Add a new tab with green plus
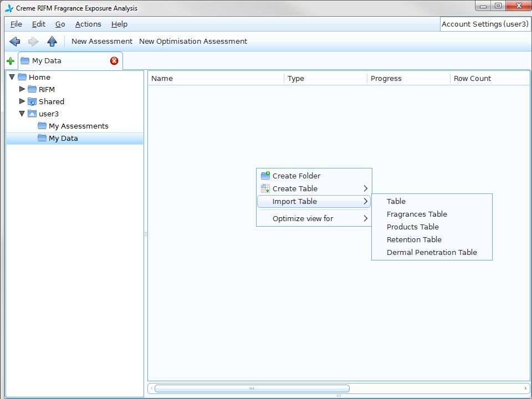Image resolution: width=532 pixels, height=399 pixels. click(11, 61)
